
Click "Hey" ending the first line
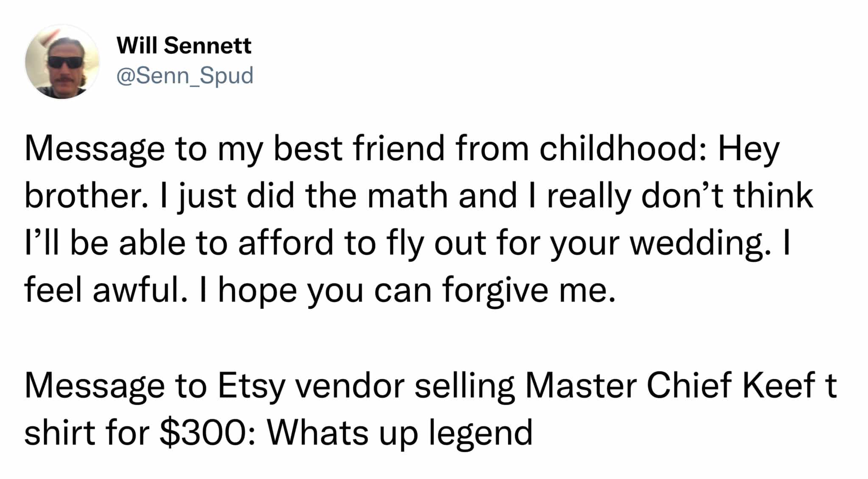click(x=748, y=149)
